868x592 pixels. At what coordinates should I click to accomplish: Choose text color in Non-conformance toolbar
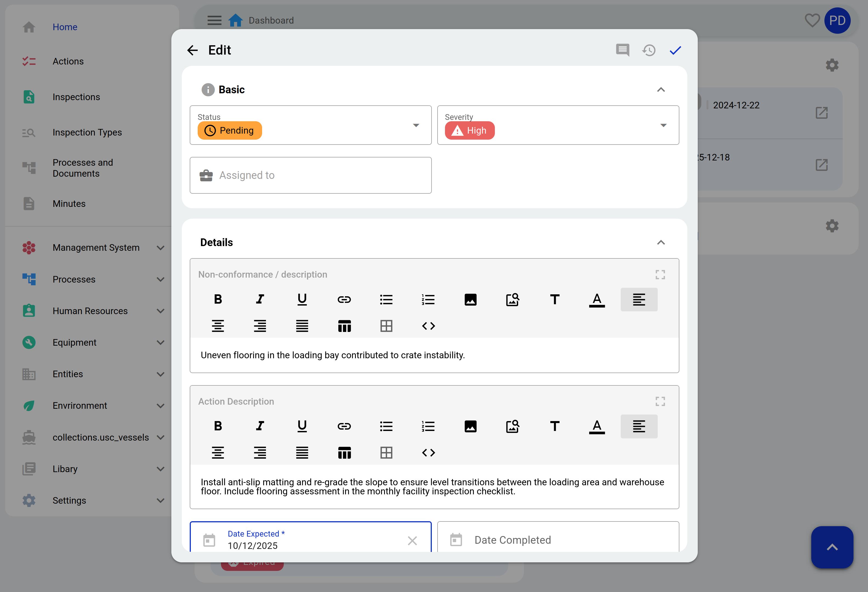pyautogui.click(x=597, y=299)
